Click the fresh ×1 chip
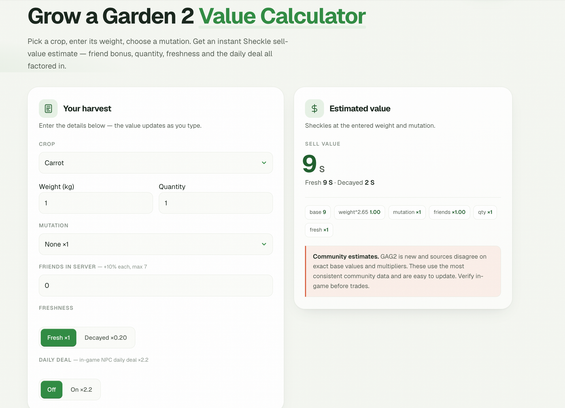 pyautogui.click(x=319, y=230)
